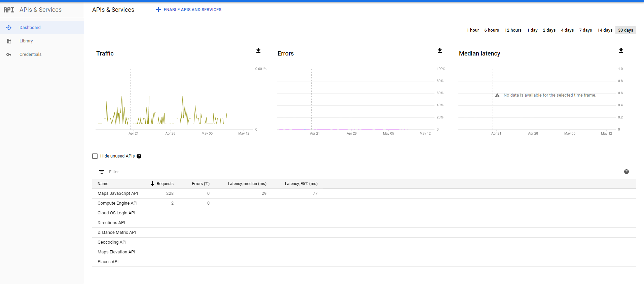Download the Traffic chart data
644x284 pixels.
[x=258, y=50]
